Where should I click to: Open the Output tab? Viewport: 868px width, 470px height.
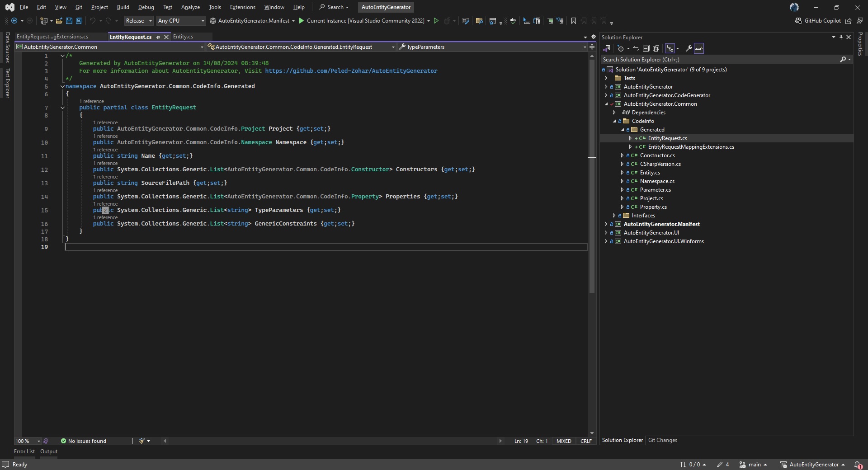coord(49,451)
